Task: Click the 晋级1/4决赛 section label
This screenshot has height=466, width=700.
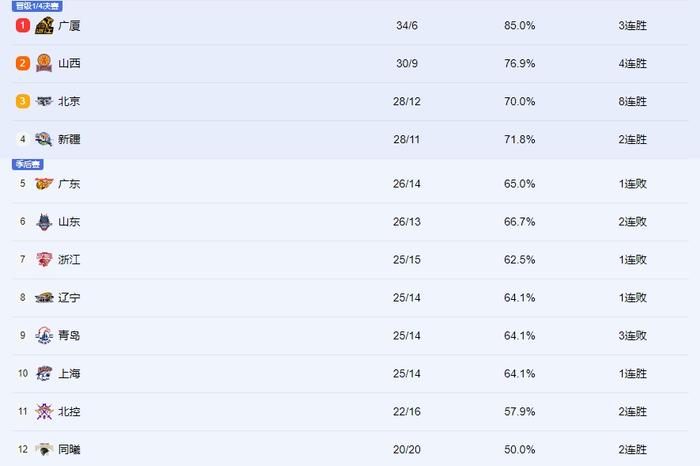Action: [37, 6]
